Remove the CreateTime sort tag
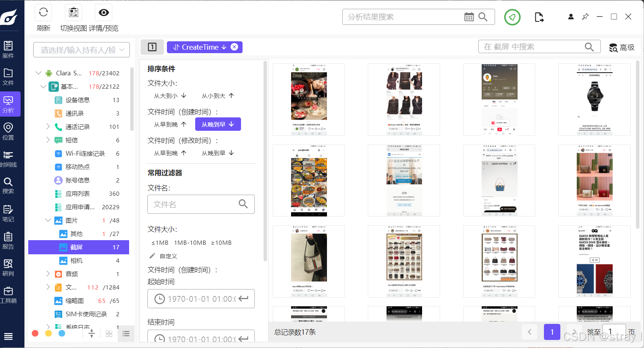This screenshot has width=644, height=348. point(235,47)
